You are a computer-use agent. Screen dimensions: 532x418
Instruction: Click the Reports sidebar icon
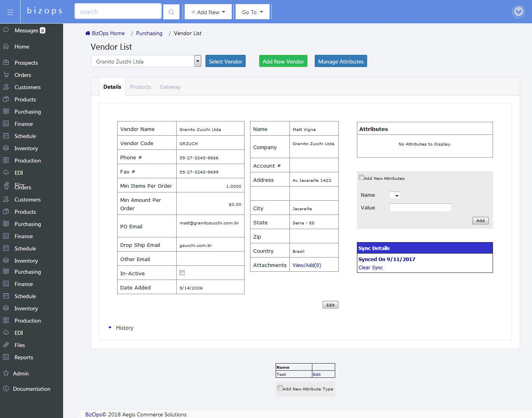(6, 357)
